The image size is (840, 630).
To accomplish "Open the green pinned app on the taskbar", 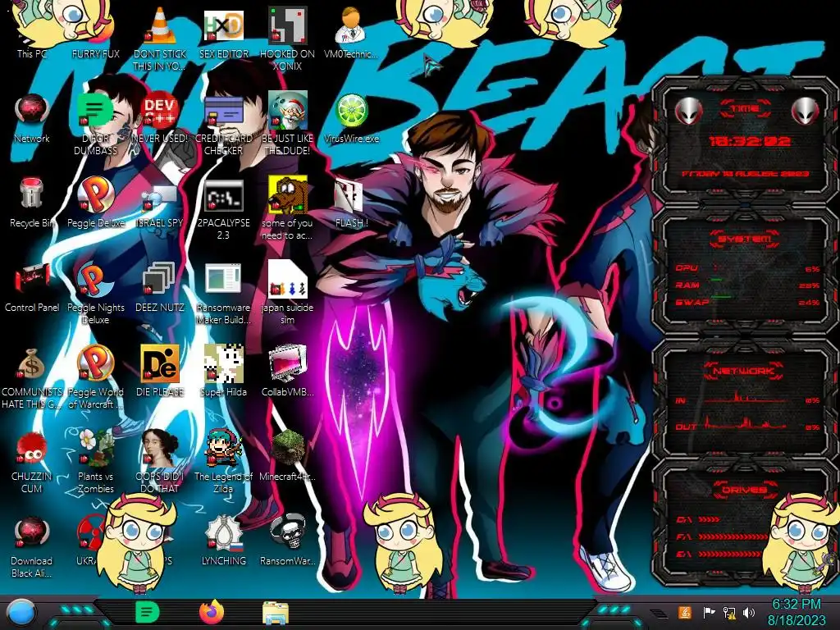I will click(x=147, y=612).
